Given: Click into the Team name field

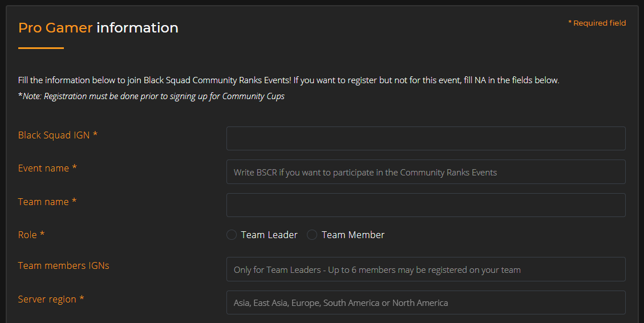Looking at the screenshot, I should (x=426, y=205).
